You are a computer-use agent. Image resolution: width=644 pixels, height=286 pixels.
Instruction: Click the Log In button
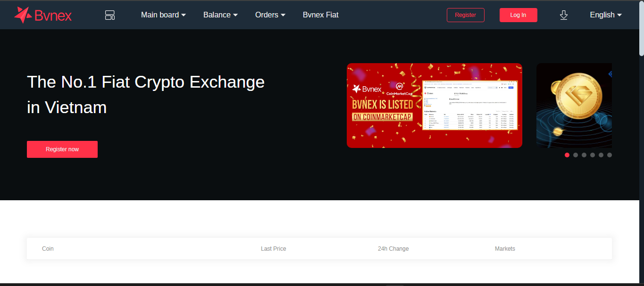(519, 15)
